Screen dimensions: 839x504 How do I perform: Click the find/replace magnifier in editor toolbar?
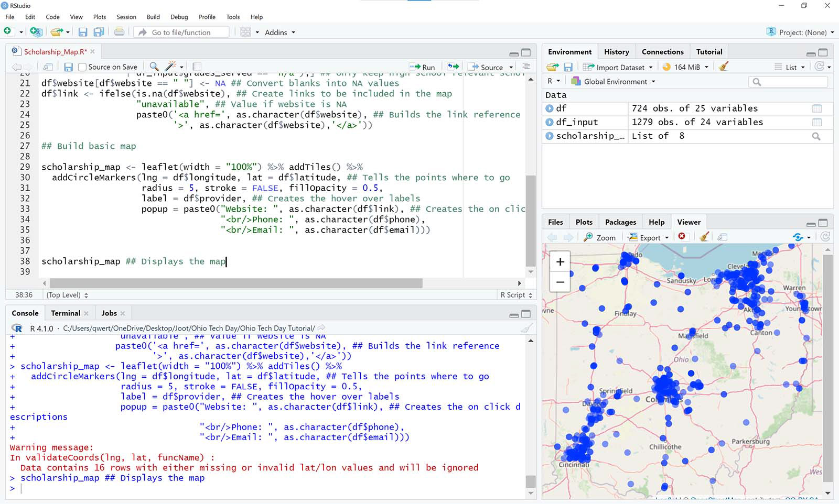pyautogui.click(x=154, y=67)
